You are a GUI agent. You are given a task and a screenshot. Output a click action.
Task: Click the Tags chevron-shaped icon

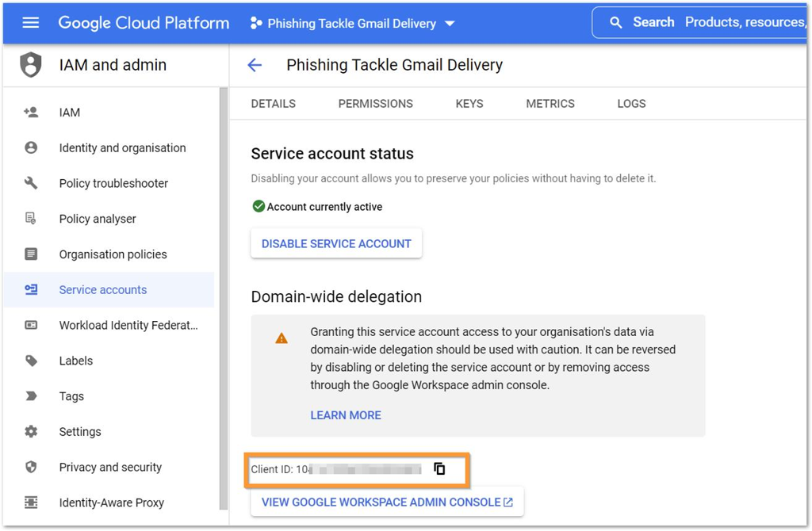31,396
